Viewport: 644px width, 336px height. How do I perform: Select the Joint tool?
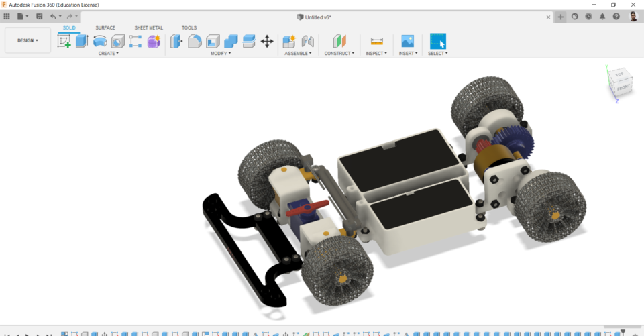point(308,41)
